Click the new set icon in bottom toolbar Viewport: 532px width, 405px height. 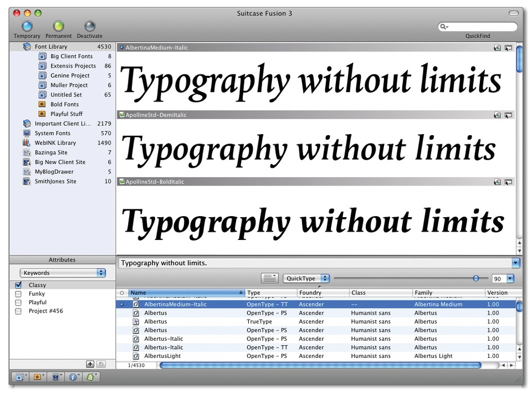coord(21,377)
